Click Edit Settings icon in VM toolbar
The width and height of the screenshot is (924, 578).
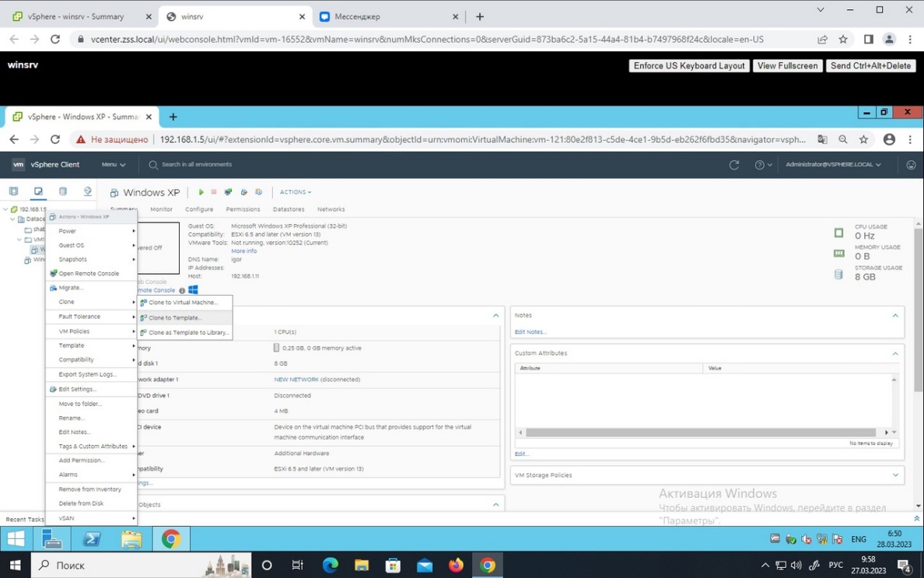243,192
